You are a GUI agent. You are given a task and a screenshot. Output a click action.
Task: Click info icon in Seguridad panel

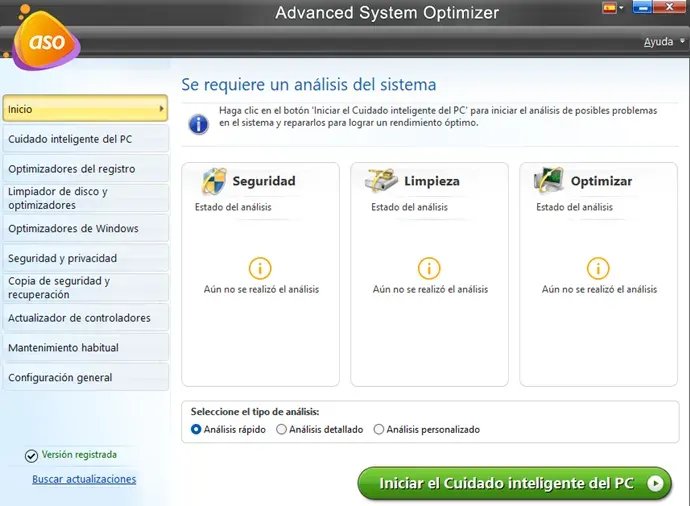(x=260, y=268)
